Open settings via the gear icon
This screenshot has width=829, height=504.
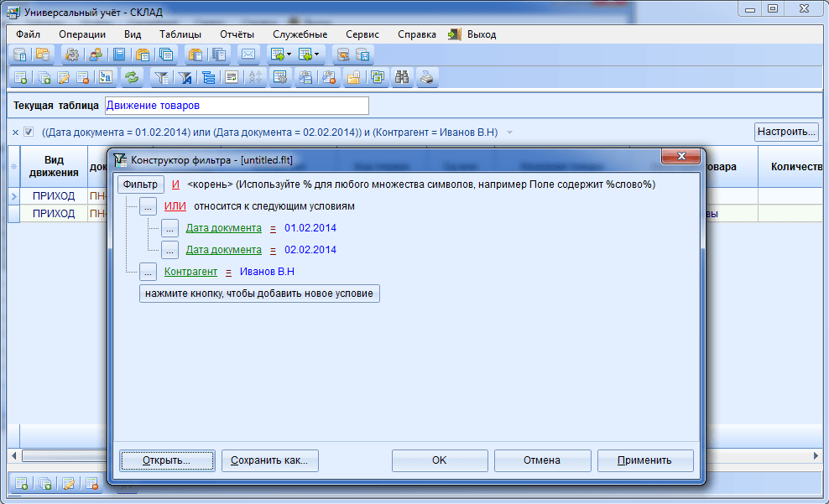click(x=71, y=55)
